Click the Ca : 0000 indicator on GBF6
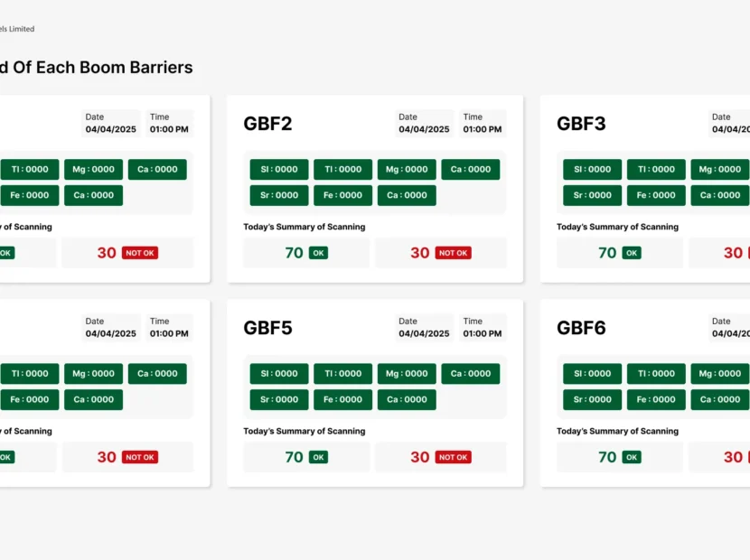750x560 pixels. point(719,399)
